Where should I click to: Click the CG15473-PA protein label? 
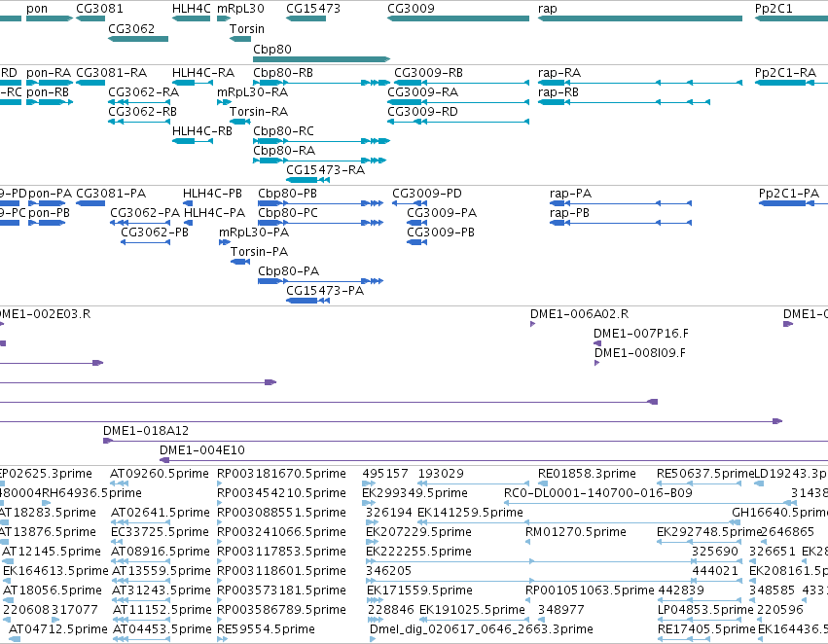point(325,290)
